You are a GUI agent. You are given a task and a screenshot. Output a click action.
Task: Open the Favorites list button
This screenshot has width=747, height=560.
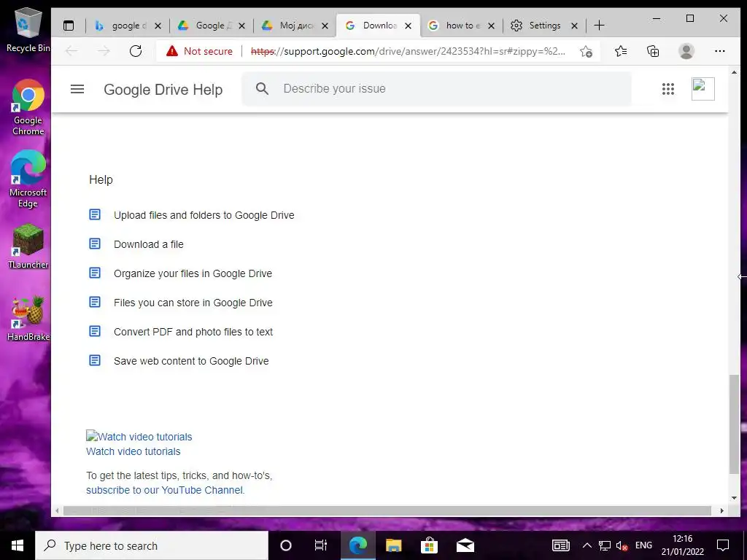coord(621,51)
